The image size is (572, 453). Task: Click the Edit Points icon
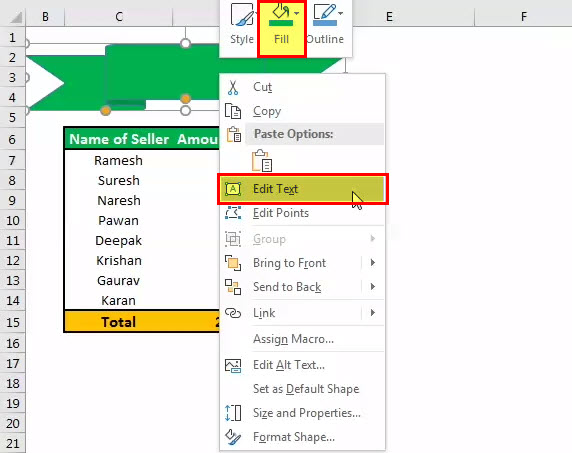point(233,213)
